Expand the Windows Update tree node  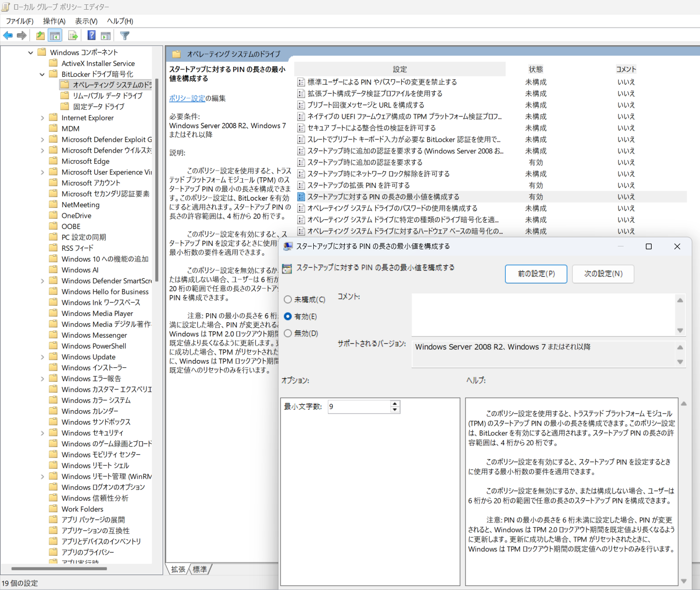click(43, 357)
